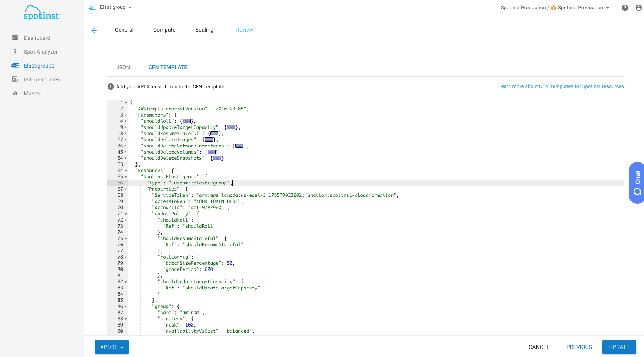Click the Idle Resources sidebar icon
Viewport: 644px width, 357px height.
15,80
